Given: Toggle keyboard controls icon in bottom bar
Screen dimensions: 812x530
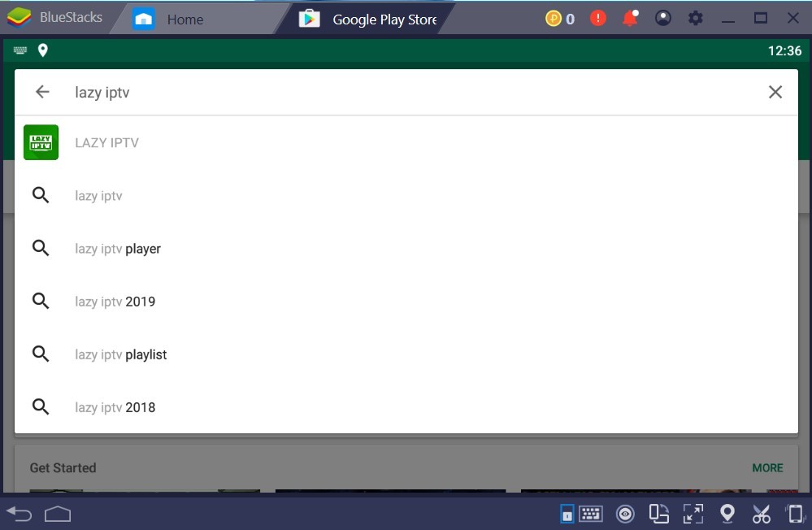Looking at the screenshot, I should 591,514.
